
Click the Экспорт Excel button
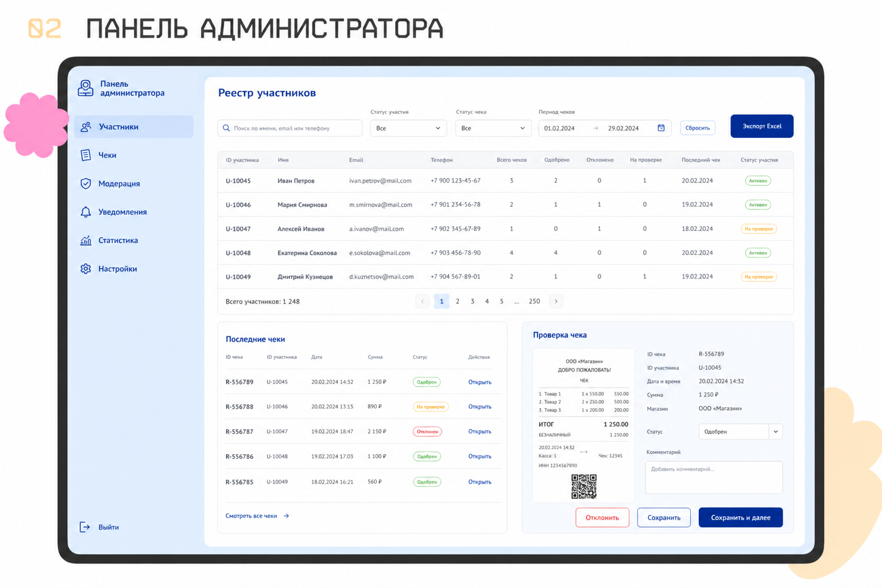pyautogui.click(x=762, y=126)
